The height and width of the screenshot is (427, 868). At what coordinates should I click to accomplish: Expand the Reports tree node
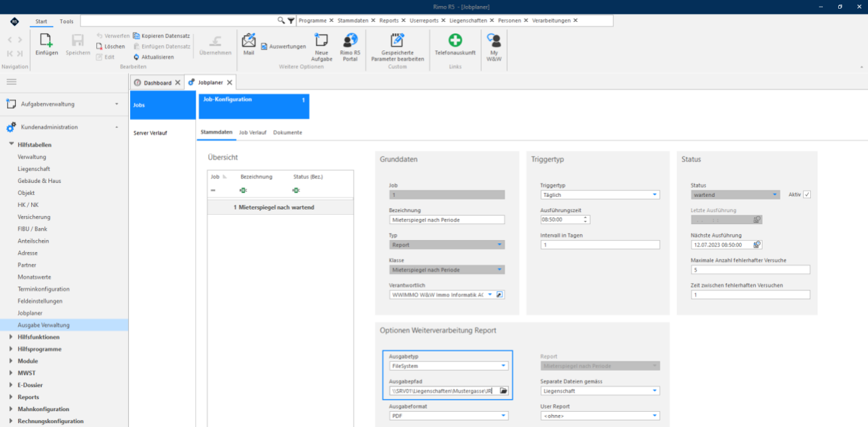tap(11, 397)
